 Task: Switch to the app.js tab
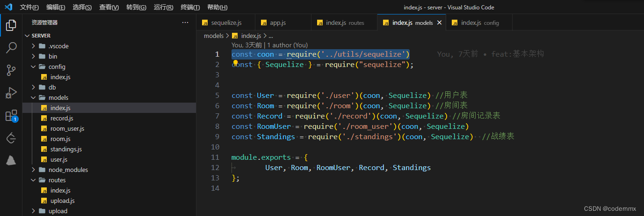tap(283, 22)
